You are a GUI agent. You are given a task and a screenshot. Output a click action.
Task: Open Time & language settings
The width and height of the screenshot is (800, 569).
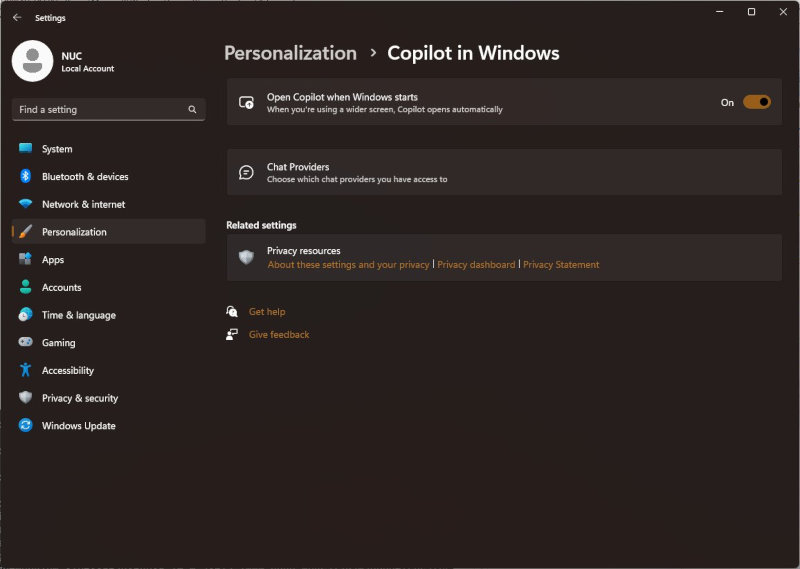point(78,315)
